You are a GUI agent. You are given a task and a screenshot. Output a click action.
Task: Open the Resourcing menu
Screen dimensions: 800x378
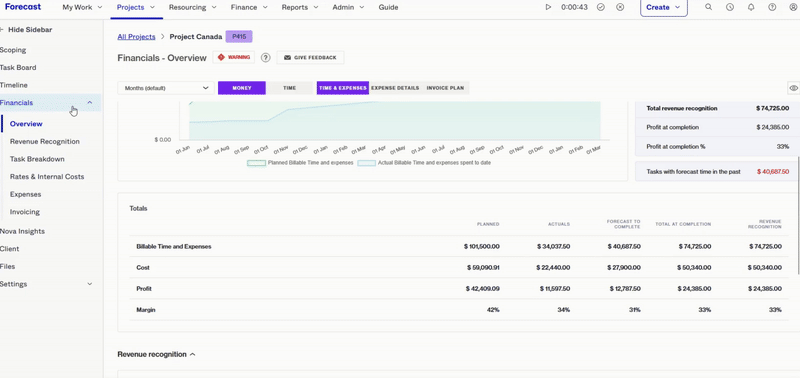(x=192, y=7)
